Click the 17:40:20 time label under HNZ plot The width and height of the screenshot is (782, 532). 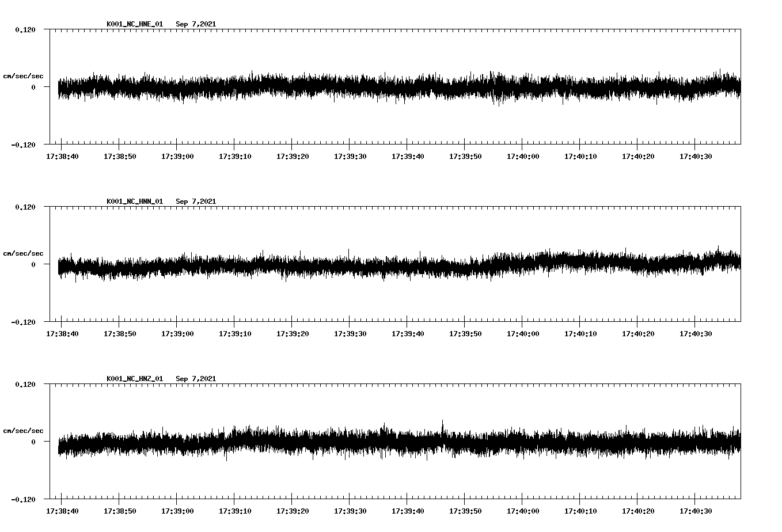(638, 511)
